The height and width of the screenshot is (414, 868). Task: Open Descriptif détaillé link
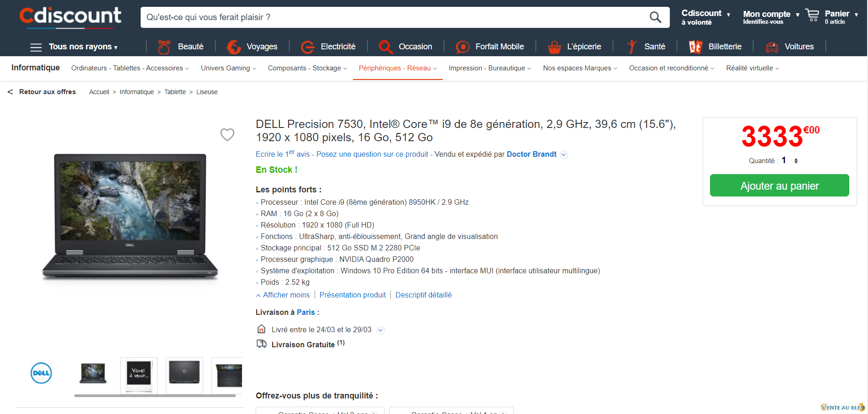(x=423, y=295)
